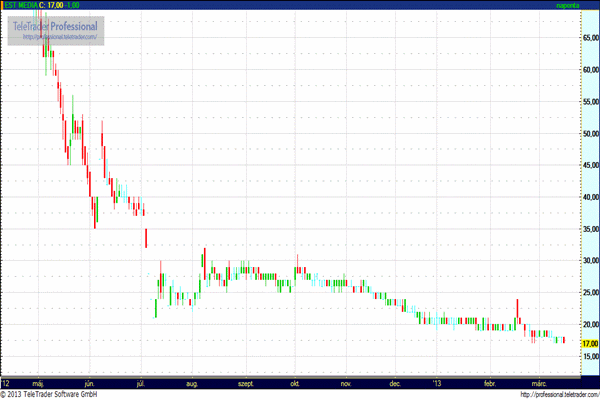
Task: Open the naponta period selector
Action: pyautogui.click(x=569, y=5)
